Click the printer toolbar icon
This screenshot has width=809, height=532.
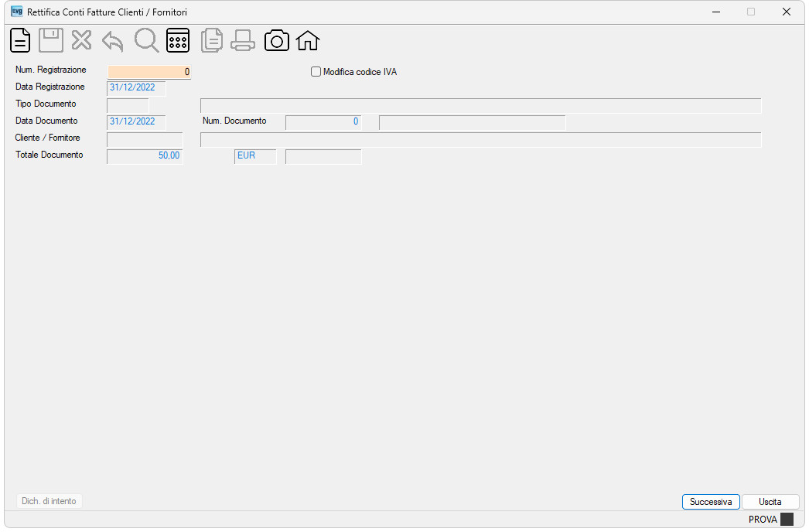[x=243, y=40]
